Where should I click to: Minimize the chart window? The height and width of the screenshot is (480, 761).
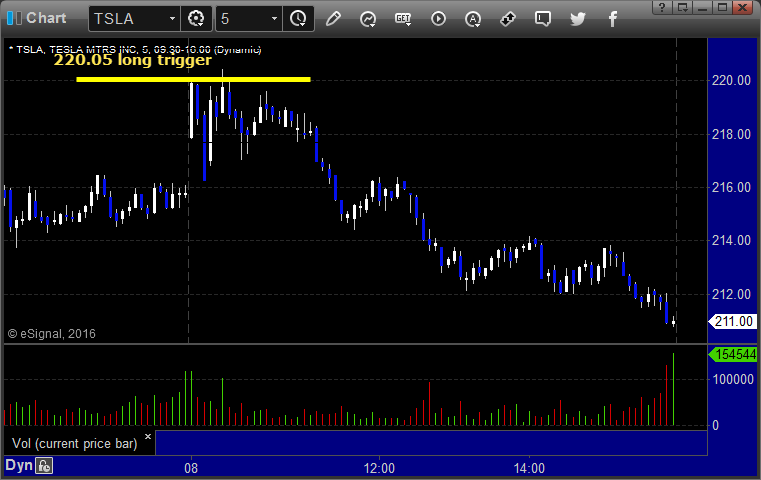click(702, 7)
